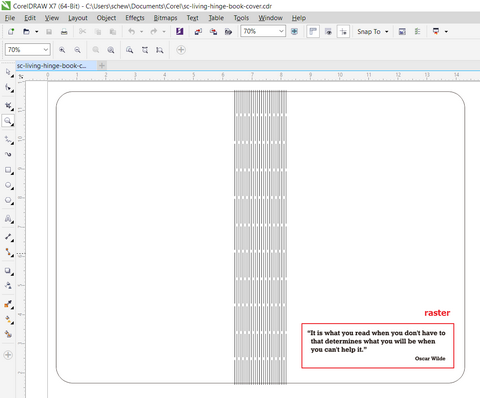
Task: Click the red 'raster' label text
Action: (x=437, y=313)
